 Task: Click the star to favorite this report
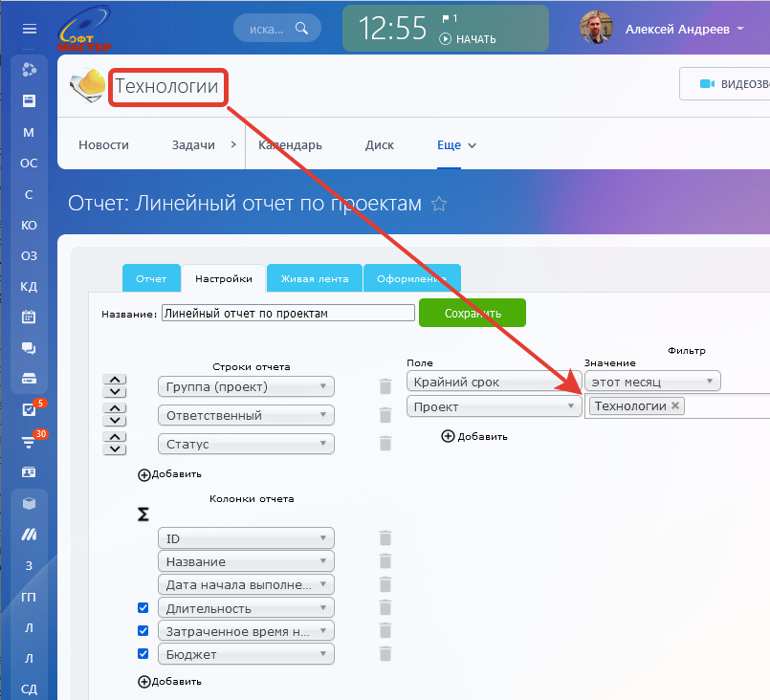(x=439, y=204)
